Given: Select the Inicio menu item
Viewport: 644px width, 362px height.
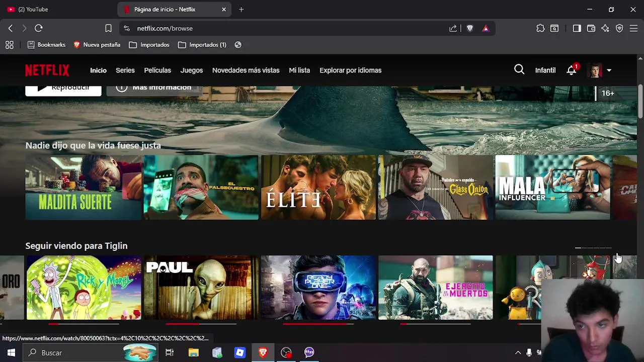Looking at the screenshot, I should point(98,70).
